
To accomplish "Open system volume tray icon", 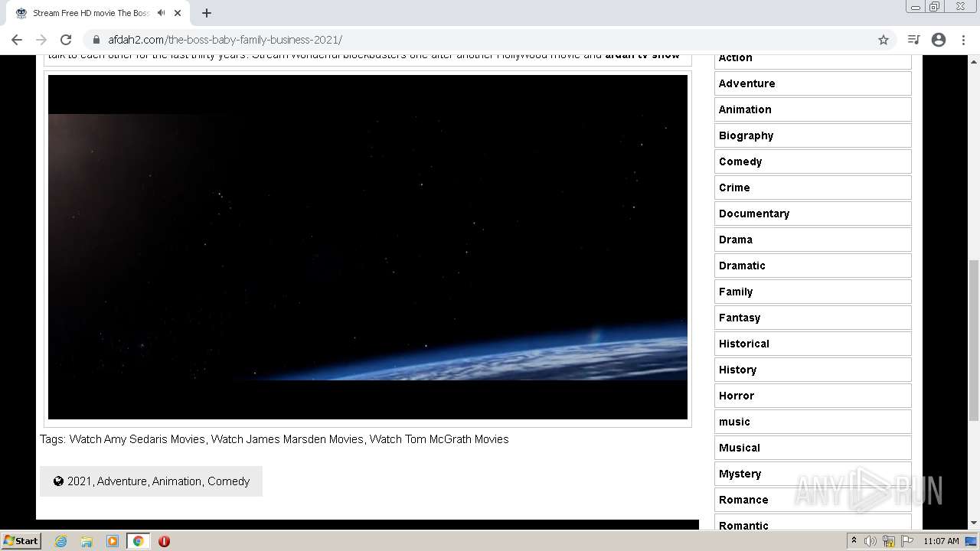I will click(871, 541).
